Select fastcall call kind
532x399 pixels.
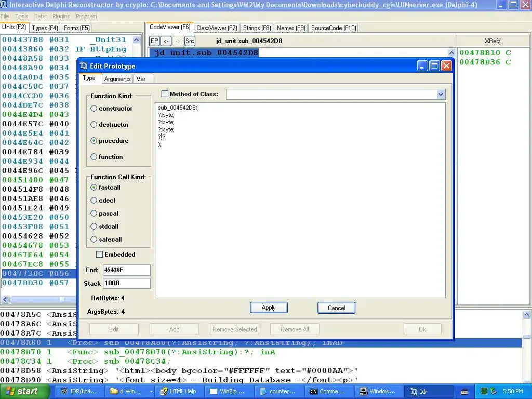pyautogui.click(x=94, y=187)
